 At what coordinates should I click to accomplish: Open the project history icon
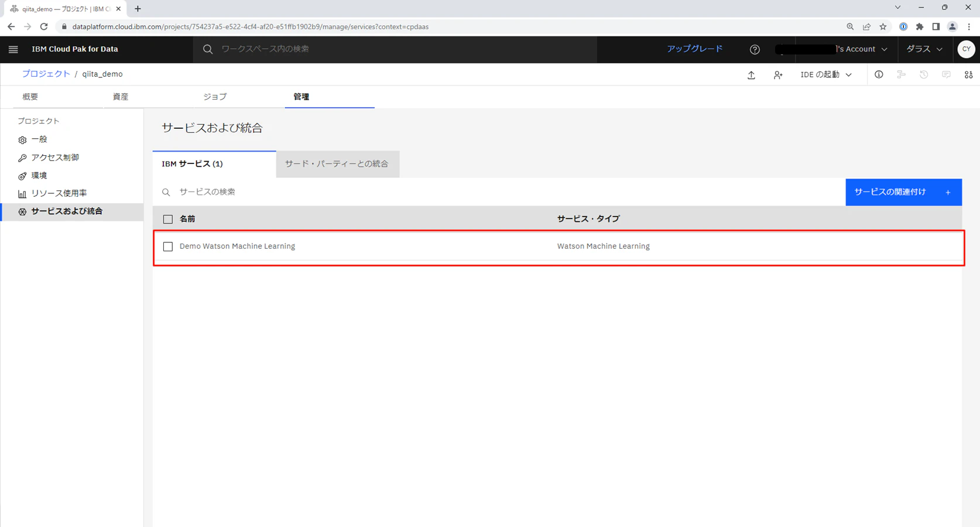click(924, 74)
